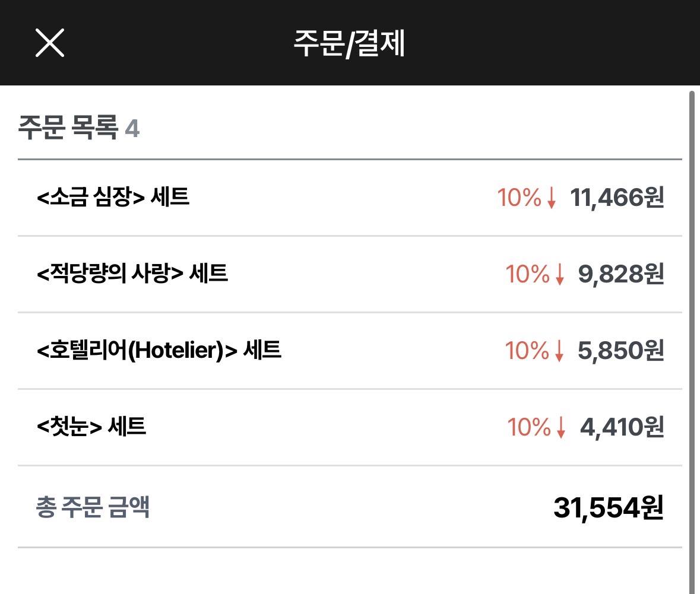The height and width of the screenshot is (594, 700).
Task: Open the <첫눈> 세트 item
Action: click(91, 427)
